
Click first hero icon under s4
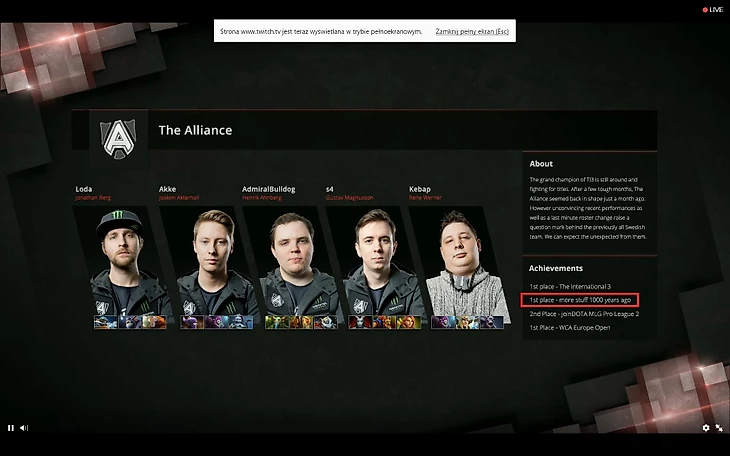pos(360,322)
